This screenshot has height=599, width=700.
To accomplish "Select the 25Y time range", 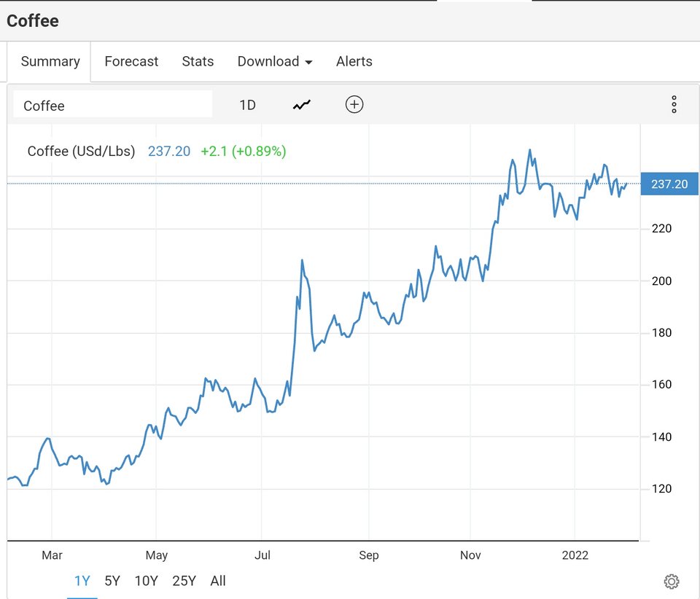I will pos(184,581).
